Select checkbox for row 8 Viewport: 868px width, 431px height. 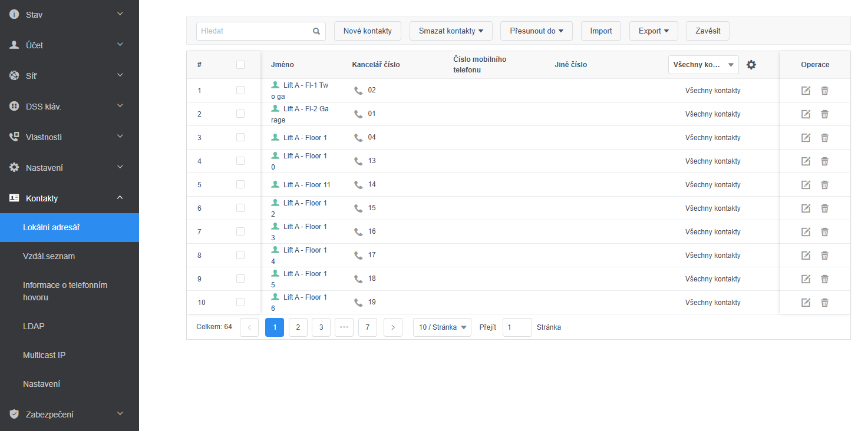click(240, 255)
